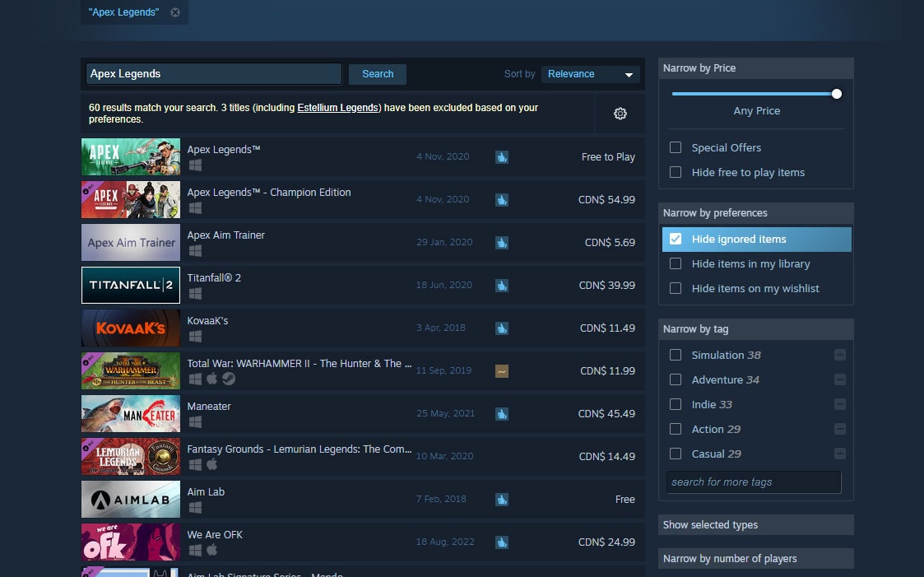Enable the Special Offers checkbox
Screen dimensions: 924x577
[676, 147]
